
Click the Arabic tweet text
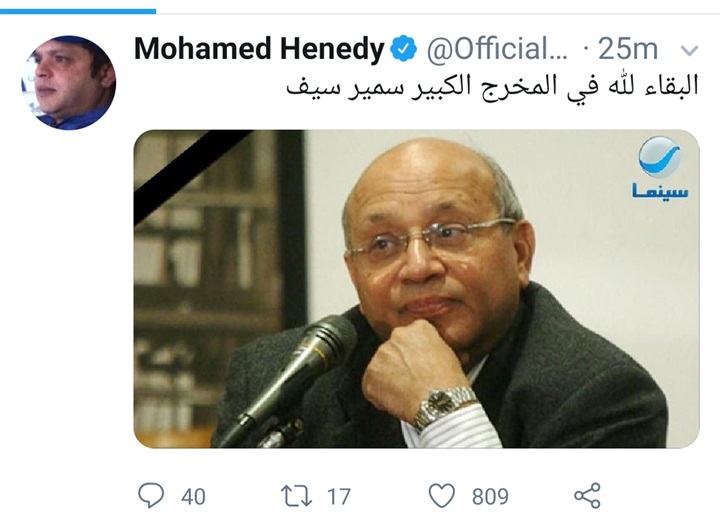tap(492, 86)
